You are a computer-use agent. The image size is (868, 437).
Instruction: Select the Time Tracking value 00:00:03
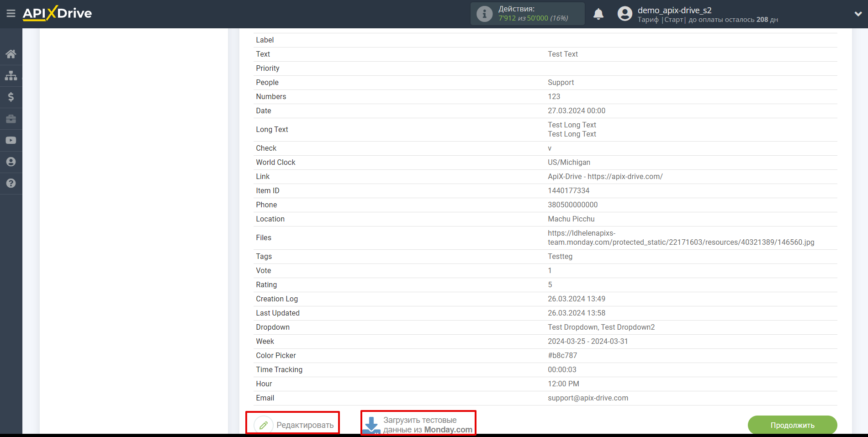pyautogui.click(x=562, y=369)
